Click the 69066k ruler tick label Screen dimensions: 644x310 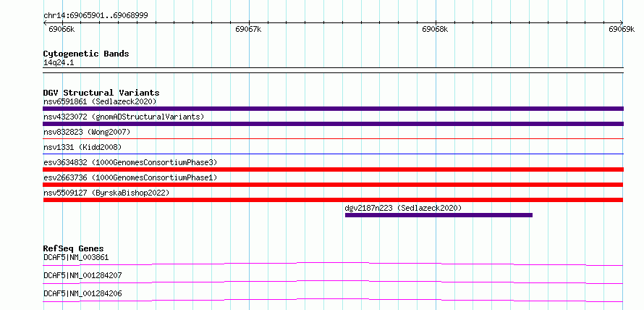62,29
